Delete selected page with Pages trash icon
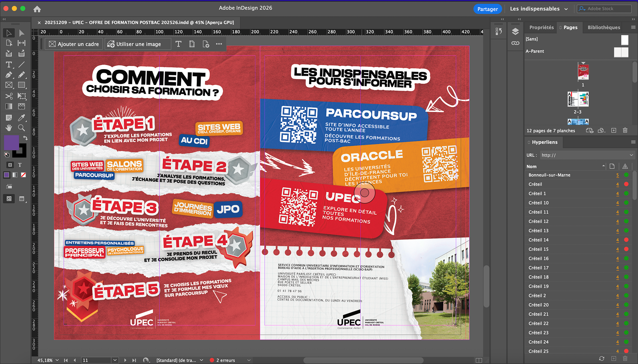The image size is (638, 364). click(625, 131)
